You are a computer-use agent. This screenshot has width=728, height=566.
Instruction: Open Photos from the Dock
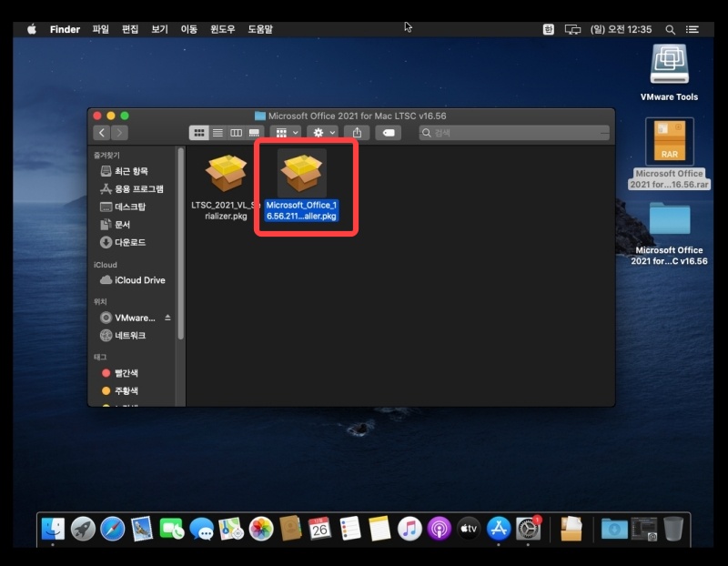(261, 529)
